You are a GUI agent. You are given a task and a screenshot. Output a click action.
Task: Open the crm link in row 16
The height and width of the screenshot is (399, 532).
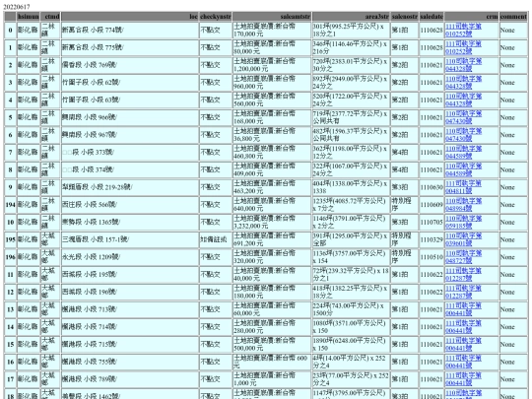tap(463, 362)
